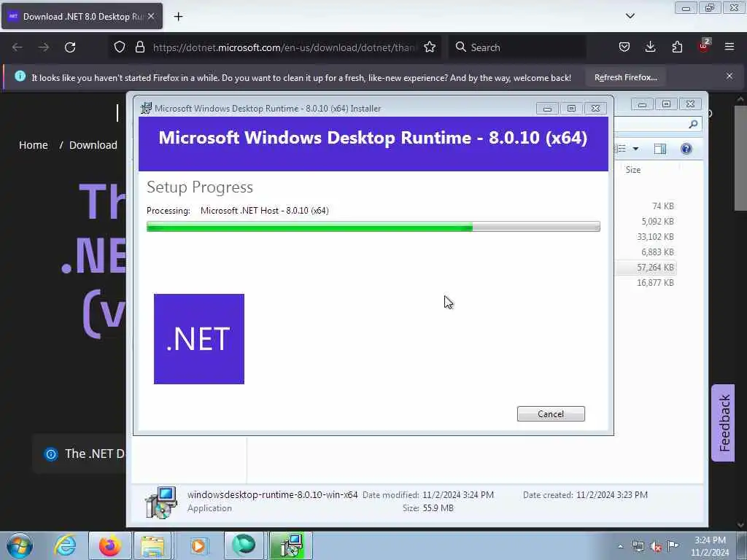
Task: Switch to Firefox on the taskbar
Action: click(109, 545)
